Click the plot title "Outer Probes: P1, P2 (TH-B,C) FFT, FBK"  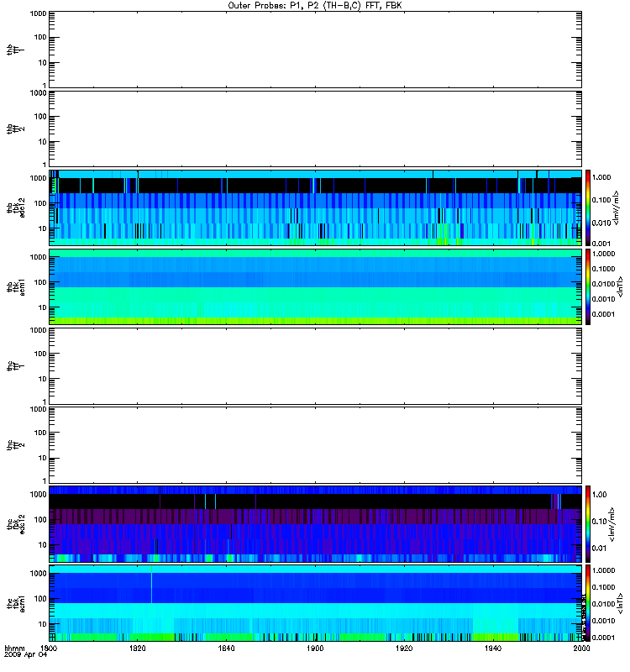tap(315, 6)
